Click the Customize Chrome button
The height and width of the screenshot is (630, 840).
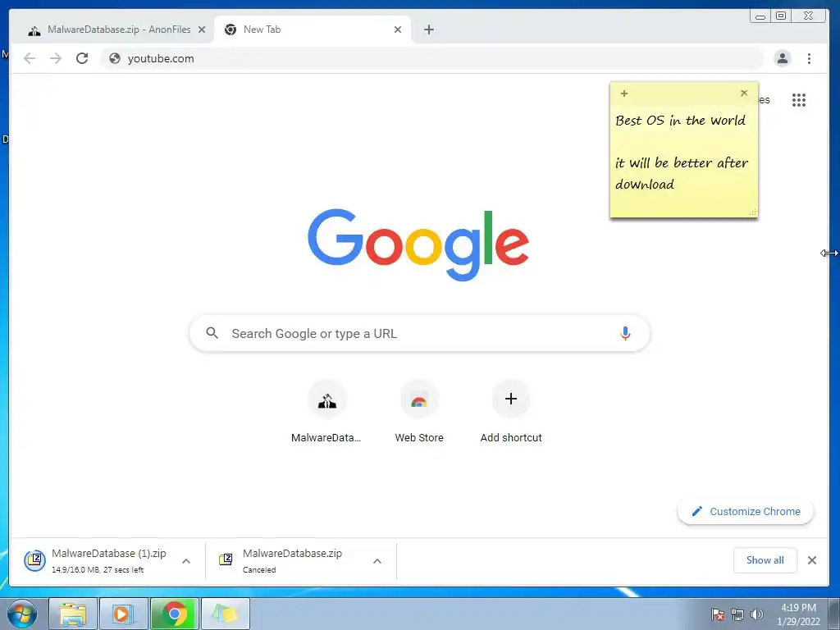coord(746,512)
